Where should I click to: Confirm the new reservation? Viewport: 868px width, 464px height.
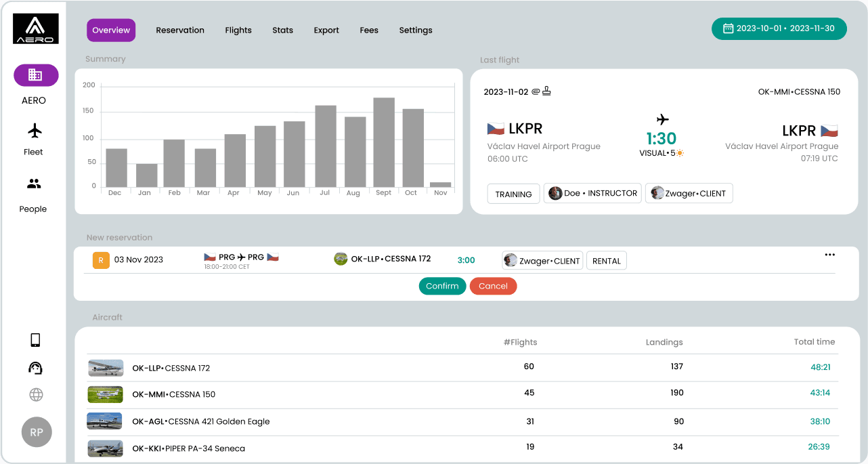click(x=442, y=286)
